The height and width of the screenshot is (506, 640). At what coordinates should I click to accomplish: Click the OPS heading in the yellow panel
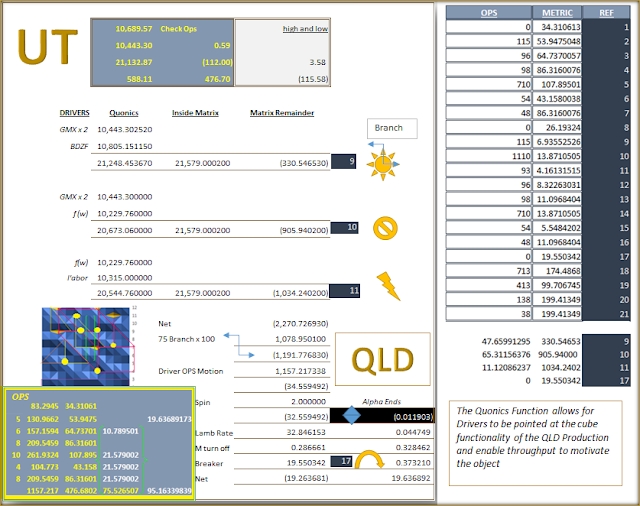[x=20, y=397]
